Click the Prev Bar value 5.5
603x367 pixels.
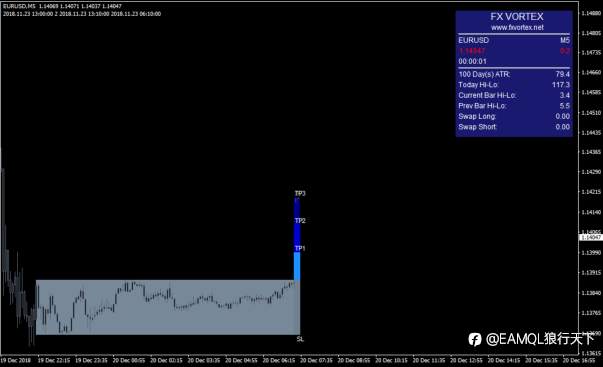coord(565,106)
